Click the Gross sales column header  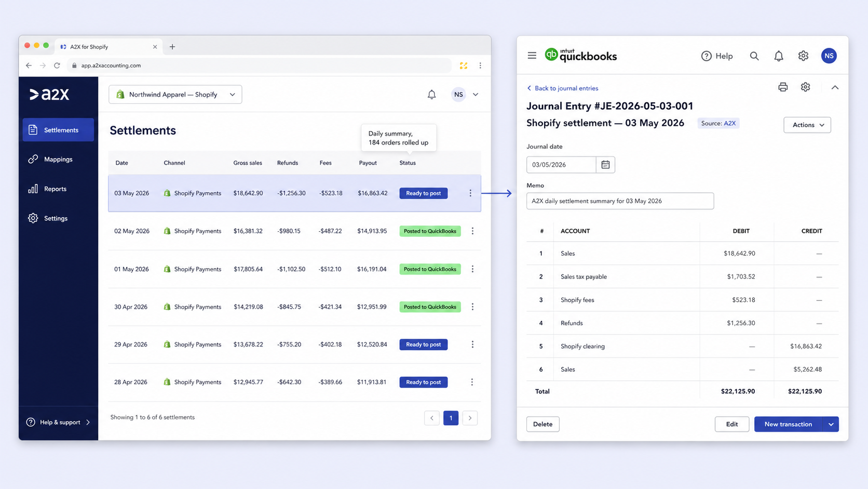(x=248, y=163)
